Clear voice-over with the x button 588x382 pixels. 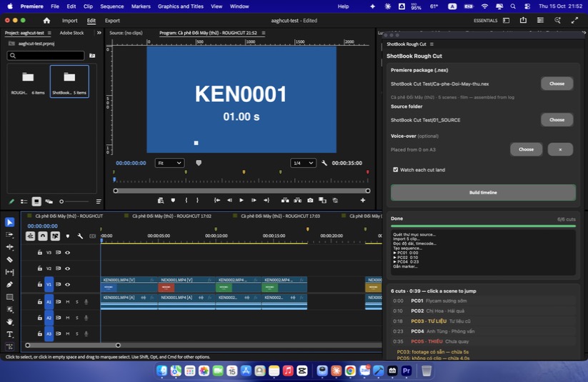[x=560, y=149]
